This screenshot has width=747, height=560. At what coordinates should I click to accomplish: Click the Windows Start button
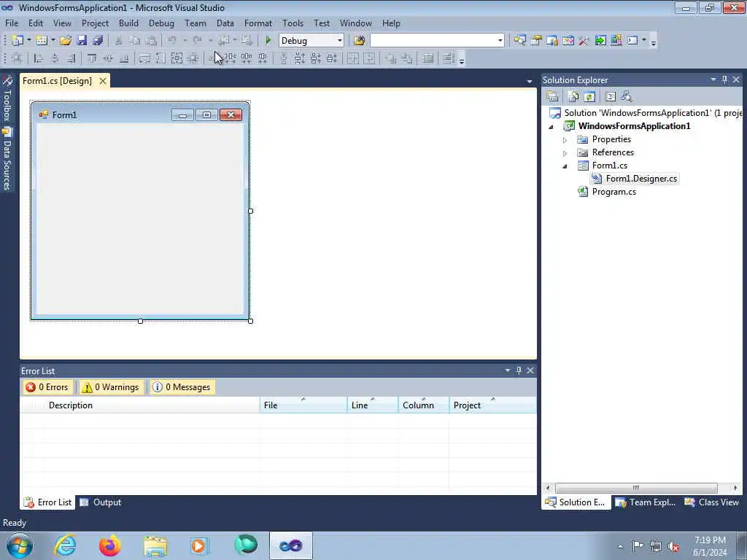20,545
